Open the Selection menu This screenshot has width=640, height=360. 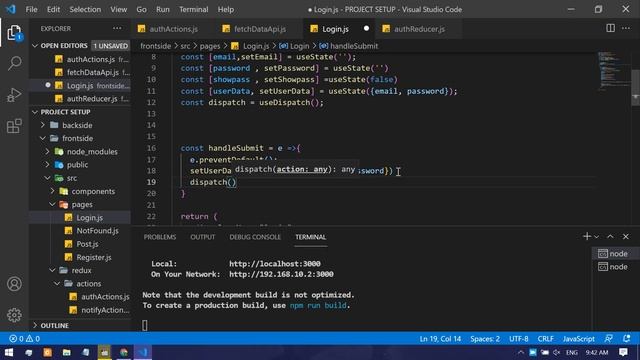(x=85, y=9)
